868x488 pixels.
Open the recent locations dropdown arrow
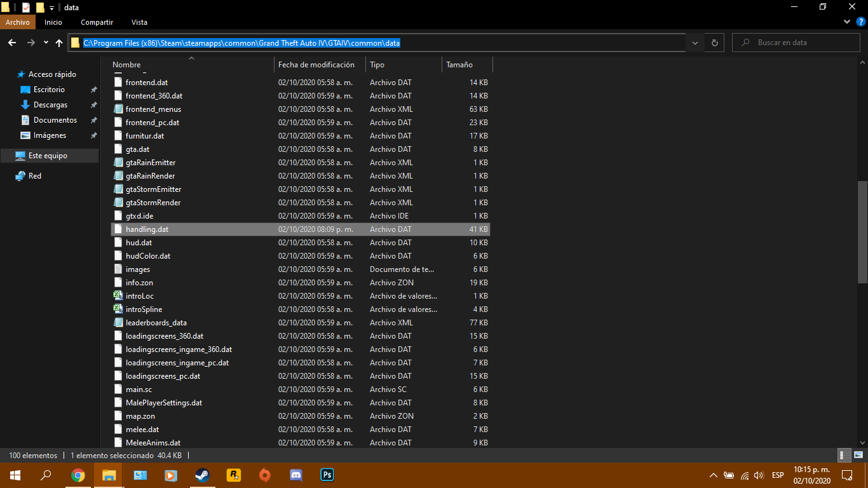pyautogui.click(x=46, y=43)
